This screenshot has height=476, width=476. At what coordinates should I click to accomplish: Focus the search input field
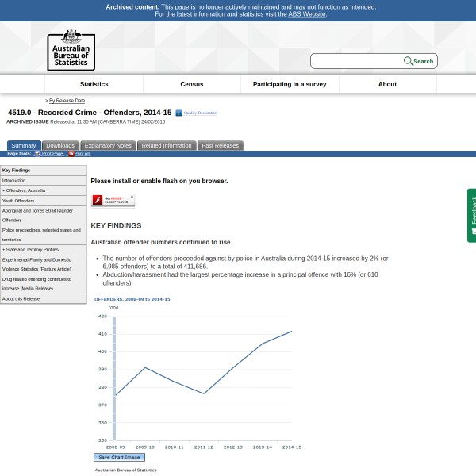coord(357,61)
